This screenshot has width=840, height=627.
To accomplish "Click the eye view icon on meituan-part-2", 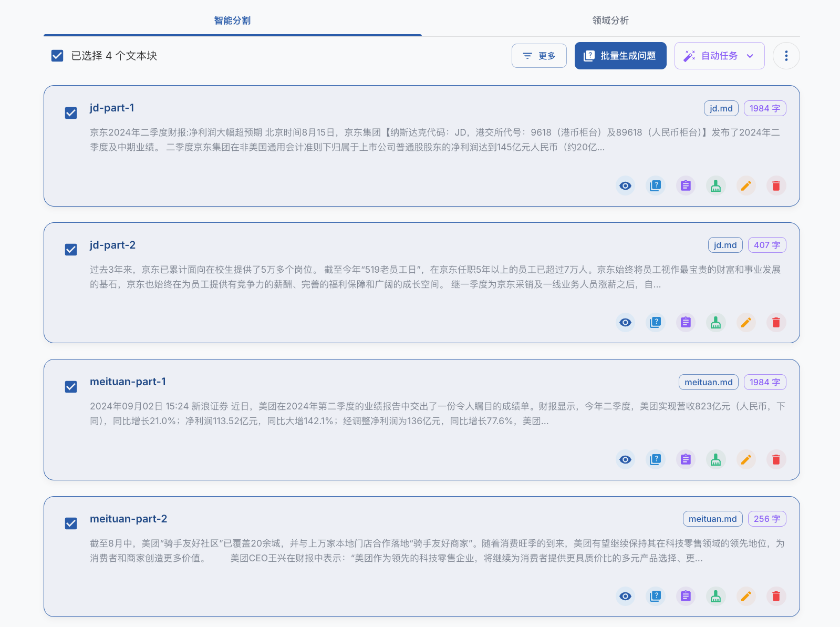I will tap(625, 596).
